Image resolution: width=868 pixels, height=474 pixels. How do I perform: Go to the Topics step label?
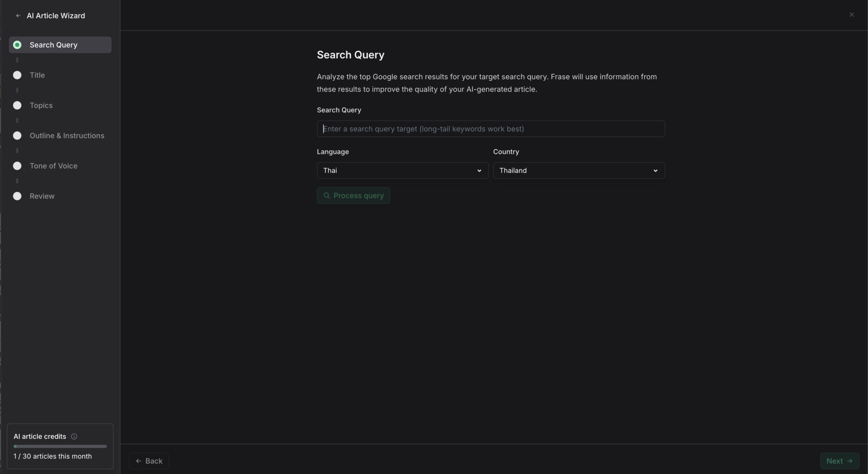tap(41, 106)
